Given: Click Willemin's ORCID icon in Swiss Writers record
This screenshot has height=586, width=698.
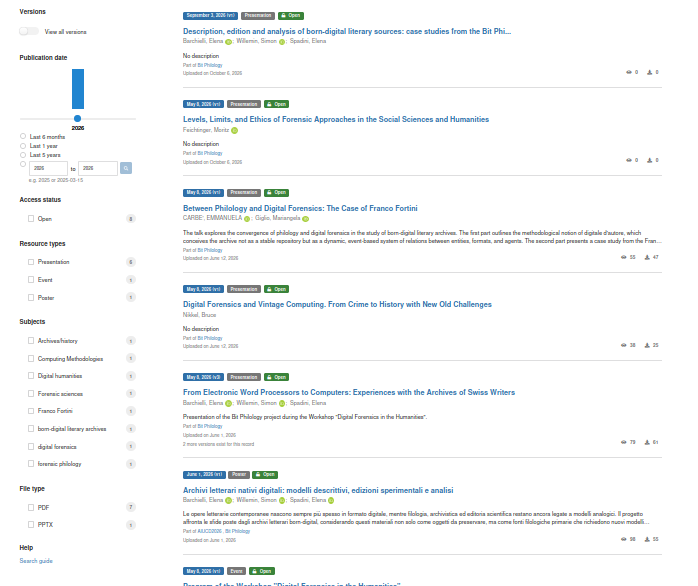Looking at the screenshot, I should pos(282,403).
